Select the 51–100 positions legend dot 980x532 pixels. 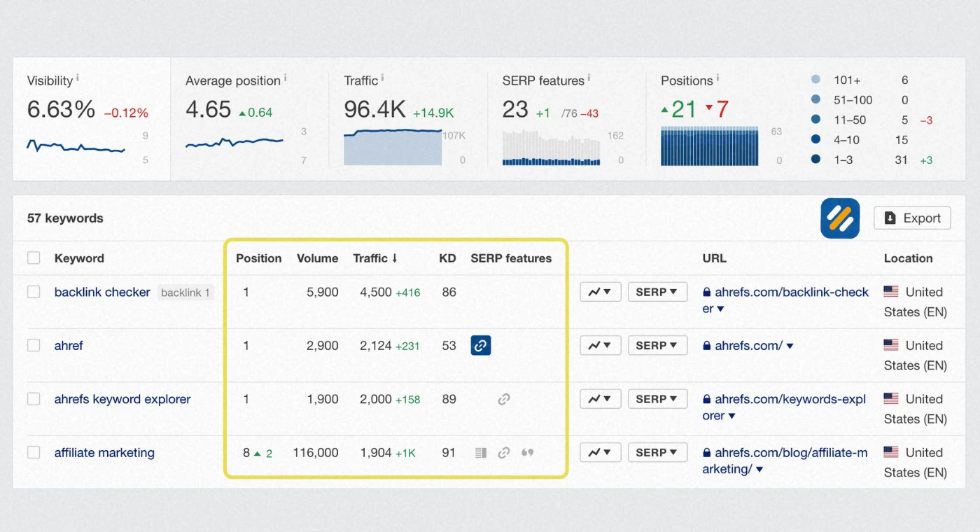pos(815,99)
